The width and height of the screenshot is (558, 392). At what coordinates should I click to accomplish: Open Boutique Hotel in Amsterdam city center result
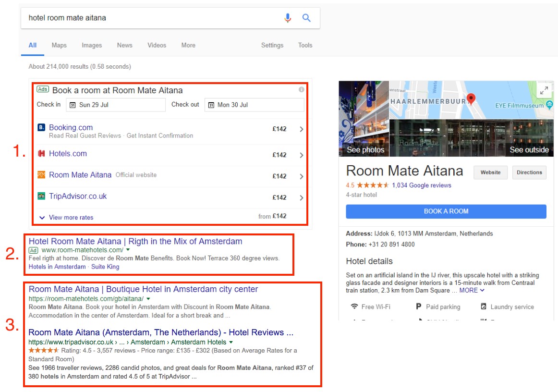pos(143,289)
